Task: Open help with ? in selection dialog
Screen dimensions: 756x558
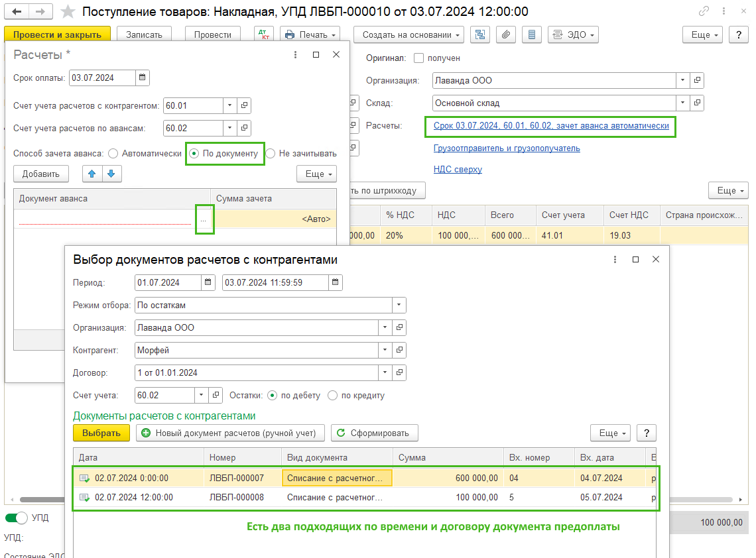Action: (x=647, y=433)
